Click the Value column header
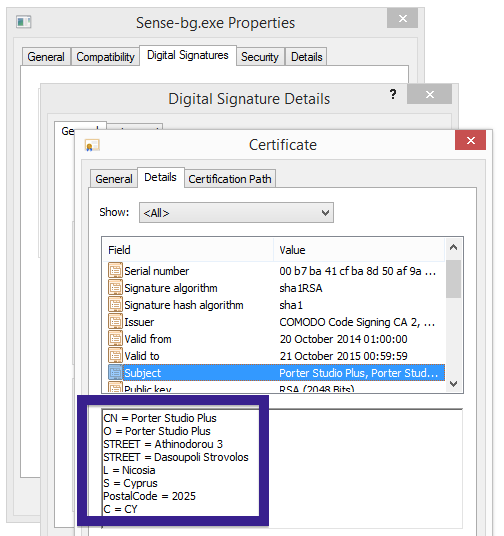This screenshot has width=504, height=536. [359, 250]
